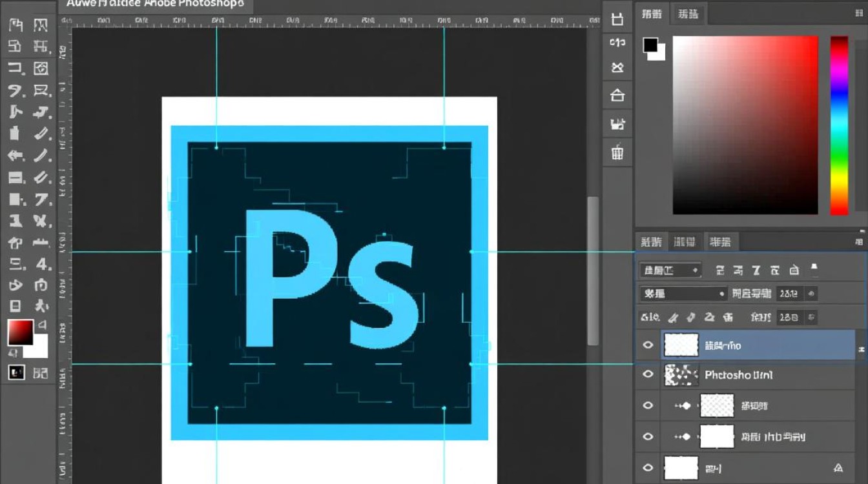Click the white background swatch in the color panel

point(658,54)
